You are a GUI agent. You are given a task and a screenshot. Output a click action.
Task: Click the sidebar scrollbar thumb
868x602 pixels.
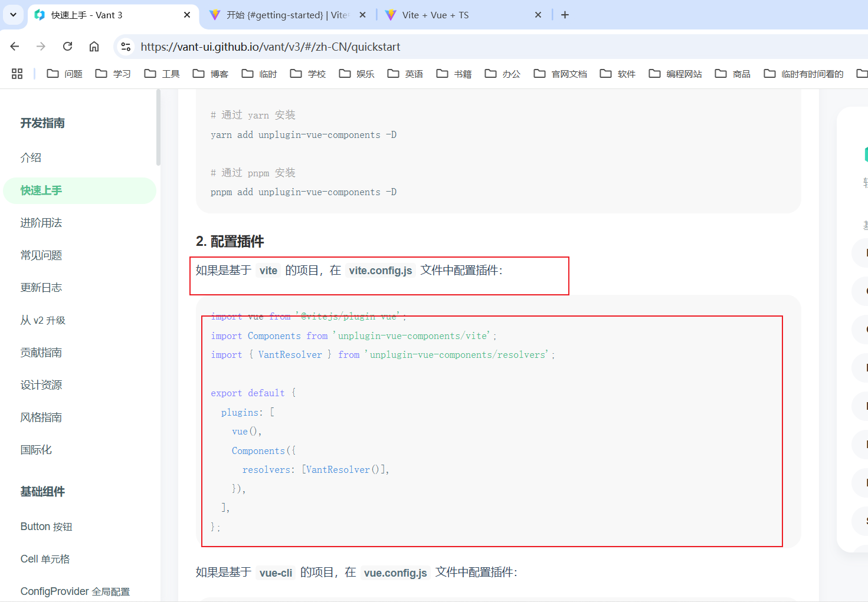click(x=158, y=127)
